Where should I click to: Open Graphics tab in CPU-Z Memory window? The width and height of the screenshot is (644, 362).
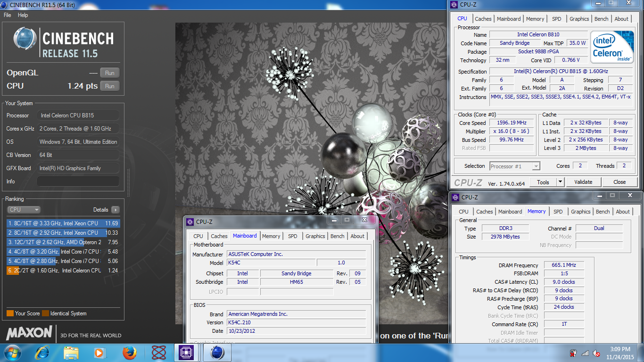(580, 212)
